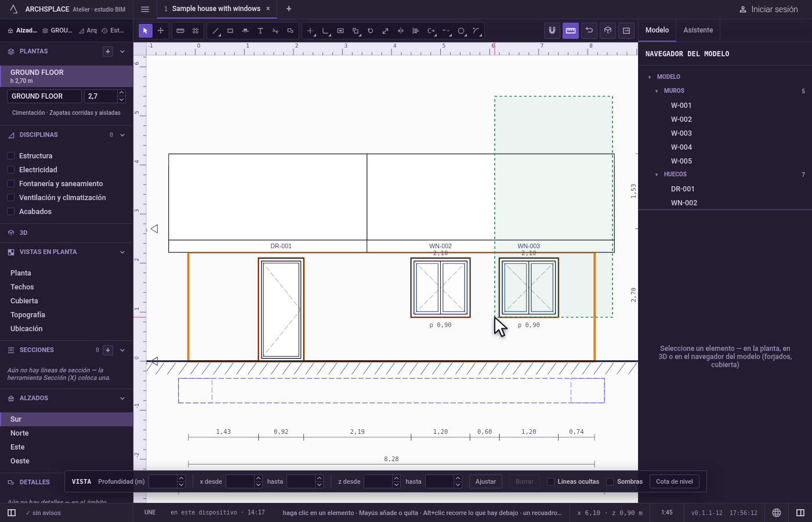
Task: Click the undo arrow icon
Action: [589, 31]
